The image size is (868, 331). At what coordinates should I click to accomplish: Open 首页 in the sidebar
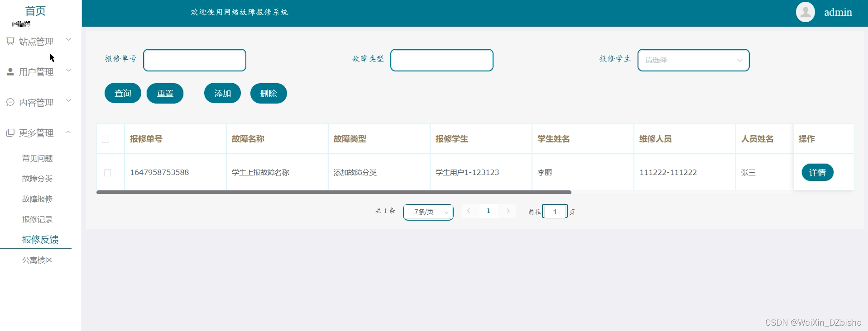[35, 11]
